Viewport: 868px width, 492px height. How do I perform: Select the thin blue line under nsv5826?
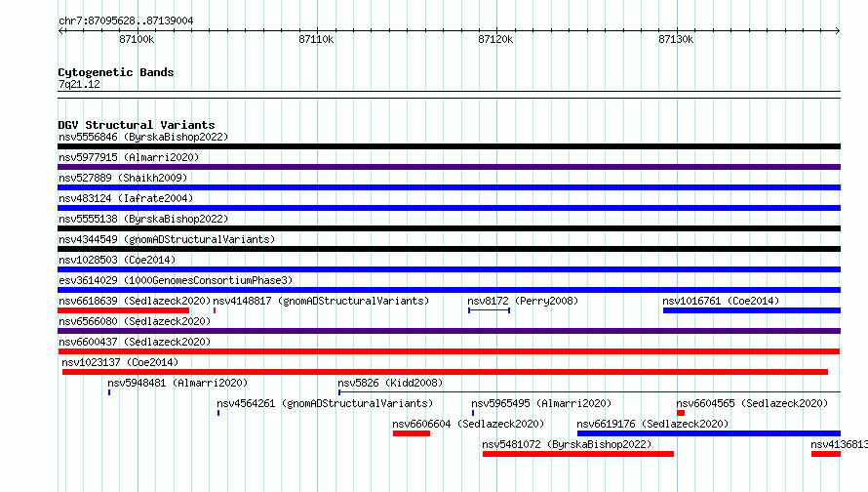click(589, 392)
